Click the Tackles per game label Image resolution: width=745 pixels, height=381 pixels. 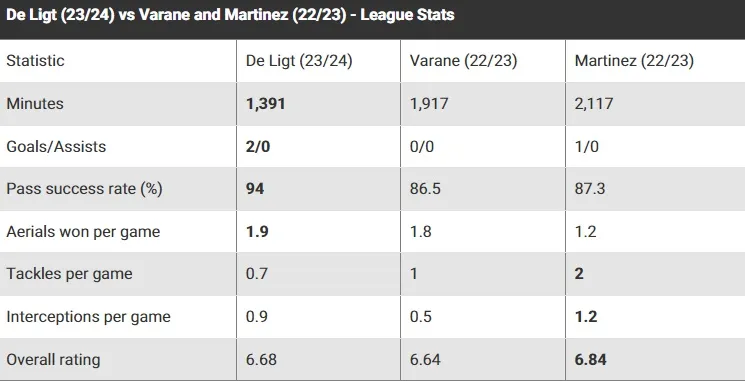(69, 274)
